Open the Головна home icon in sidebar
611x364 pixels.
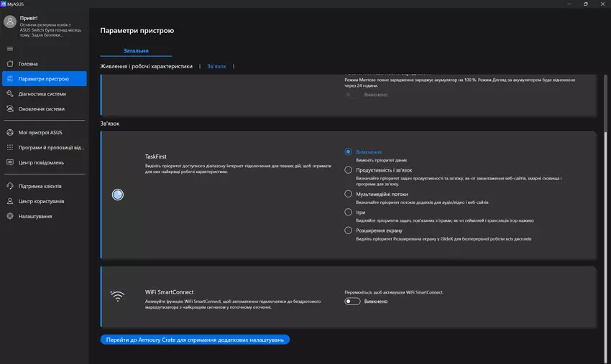pyautogui.click(x=10, y=64)
